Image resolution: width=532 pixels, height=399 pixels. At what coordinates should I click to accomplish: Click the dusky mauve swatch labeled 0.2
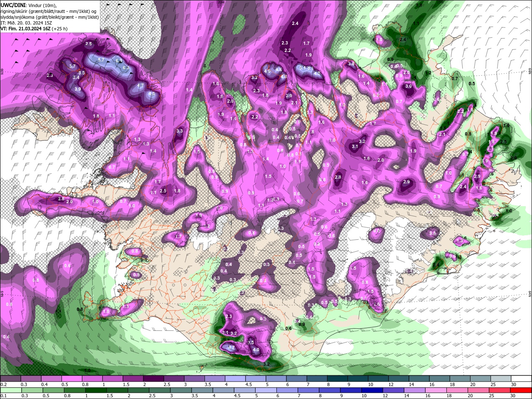click(10, 379)
